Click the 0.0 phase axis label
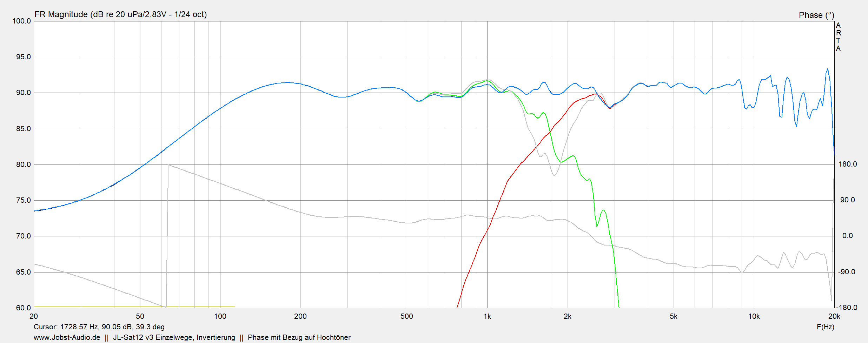 coord(847,236)
